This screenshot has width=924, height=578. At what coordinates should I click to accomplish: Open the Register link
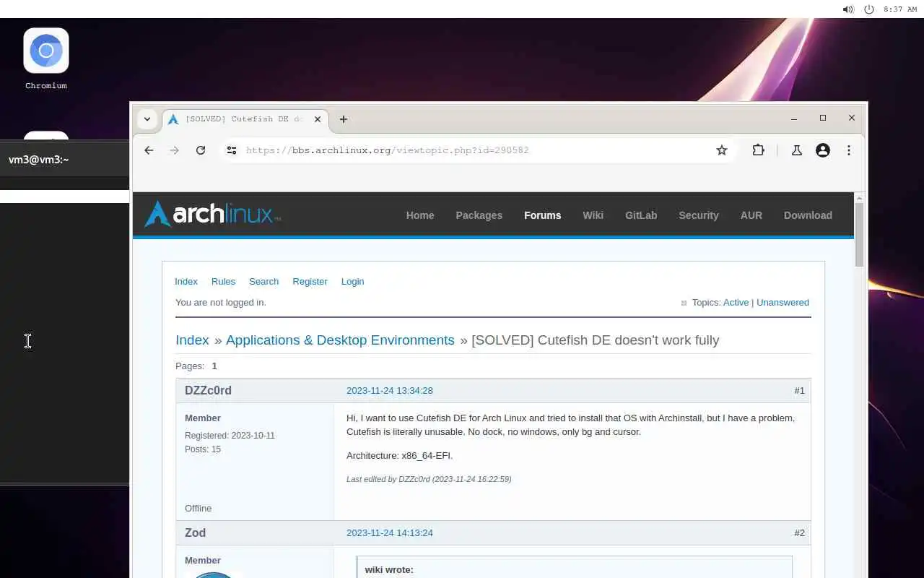click(x=310, y=282)
